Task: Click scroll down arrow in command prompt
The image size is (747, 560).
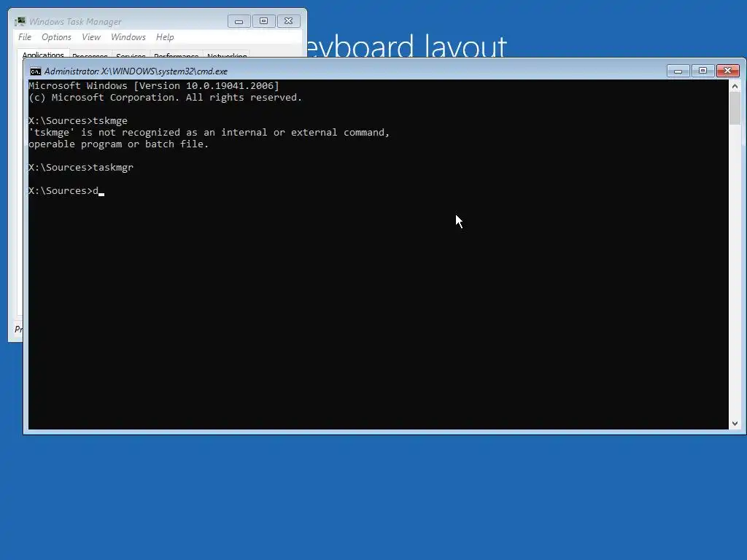Action: tap(735, 424)
